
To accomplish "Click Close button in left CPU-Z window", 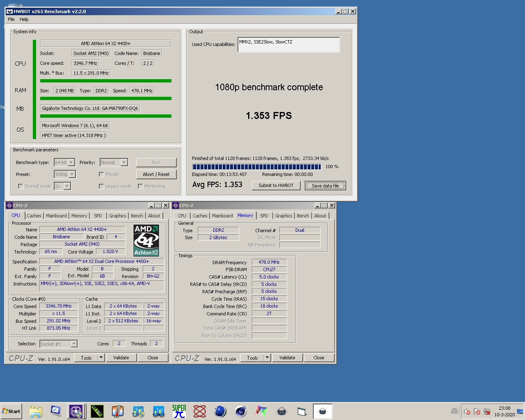I will click(x=153, y=358).
